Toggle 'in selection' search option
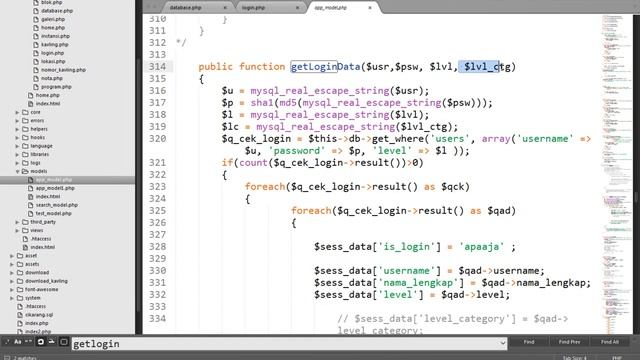Screen dimensions: 640x360 click(x=51, y=342)
